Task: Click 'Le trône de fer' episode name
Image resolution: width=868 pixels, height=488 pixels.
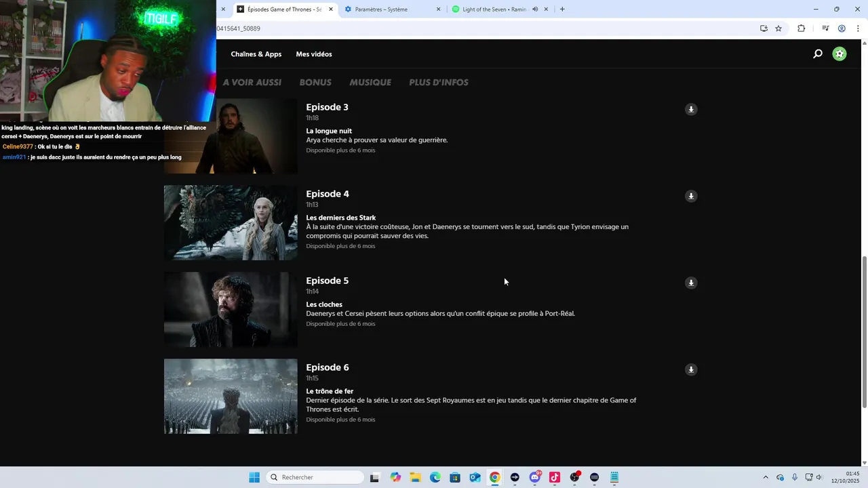Action: (330, 391)
